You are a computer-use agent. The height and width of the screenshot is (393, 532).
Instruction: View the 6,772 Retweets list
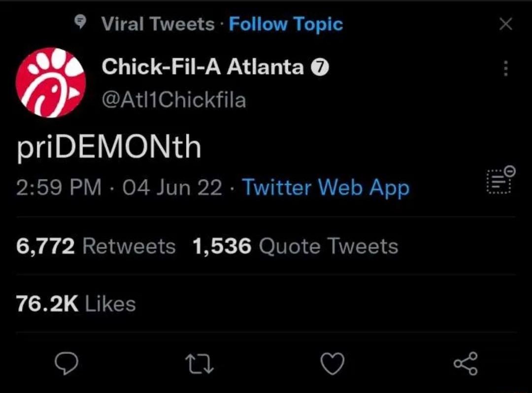click(96, 246)
